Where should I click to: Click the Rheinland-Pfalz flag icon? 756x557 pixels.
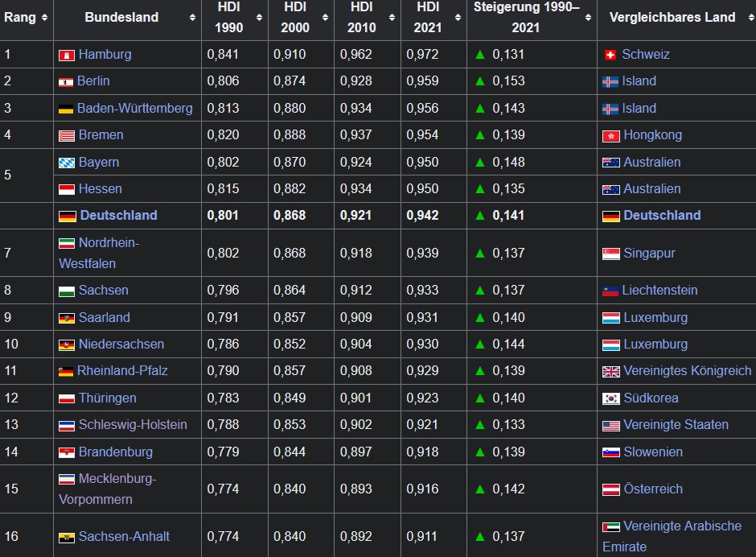pyautogui.click(x=66, y=372)
